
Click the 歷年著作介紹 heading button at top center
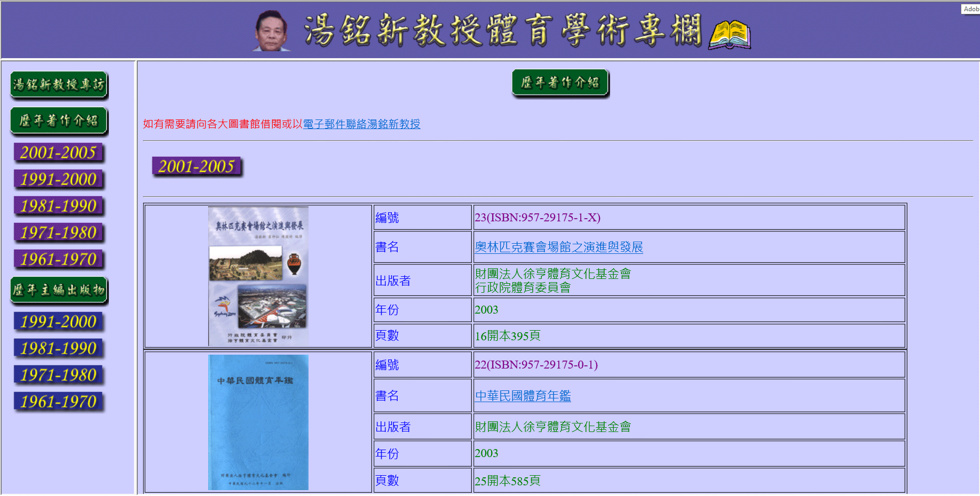coord(560,83)
